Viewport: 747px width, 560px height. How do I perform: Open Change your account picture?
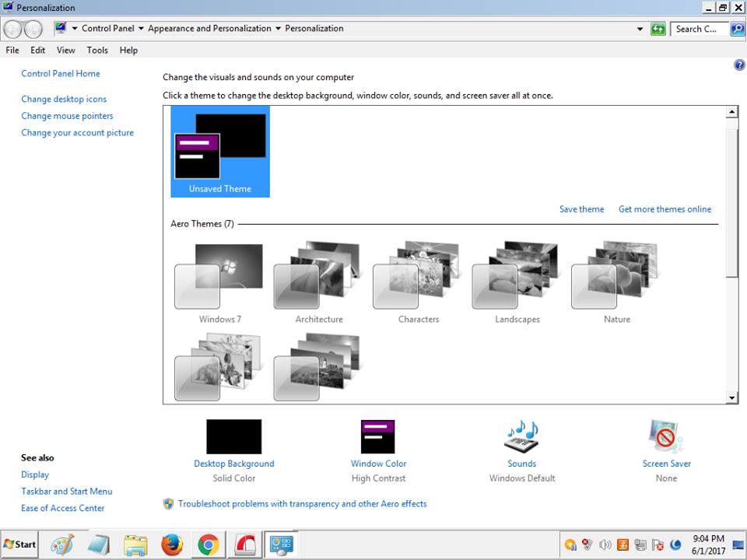[x=77, y=132]
